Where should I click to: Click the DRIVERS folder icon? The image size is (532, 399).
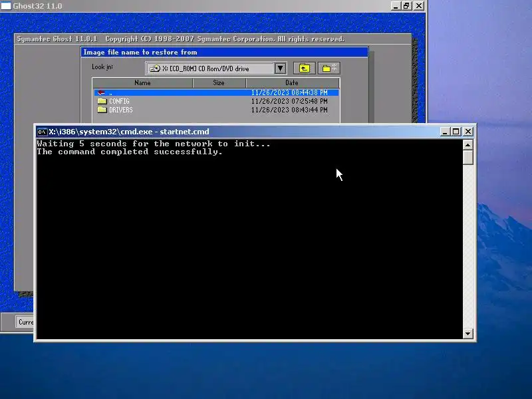(x=102, y=110)
